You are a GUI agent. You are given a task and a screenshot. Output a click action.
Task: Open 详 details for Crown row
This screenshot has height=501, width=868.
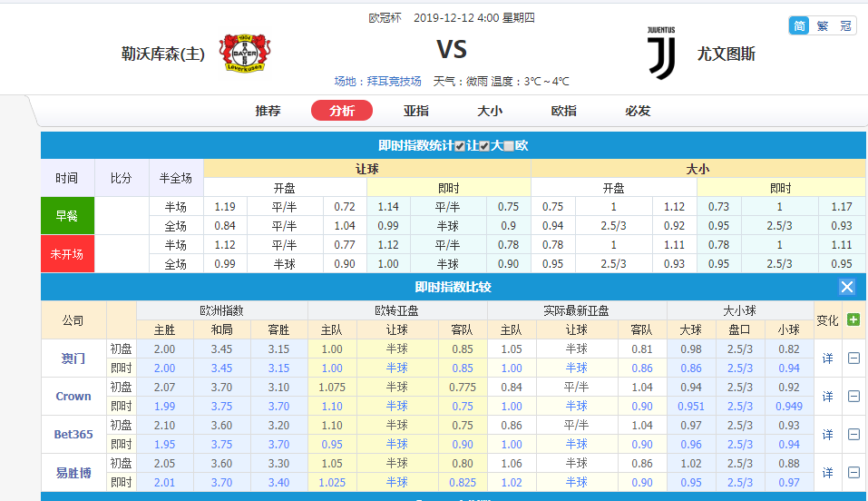[x=827, y=397]
